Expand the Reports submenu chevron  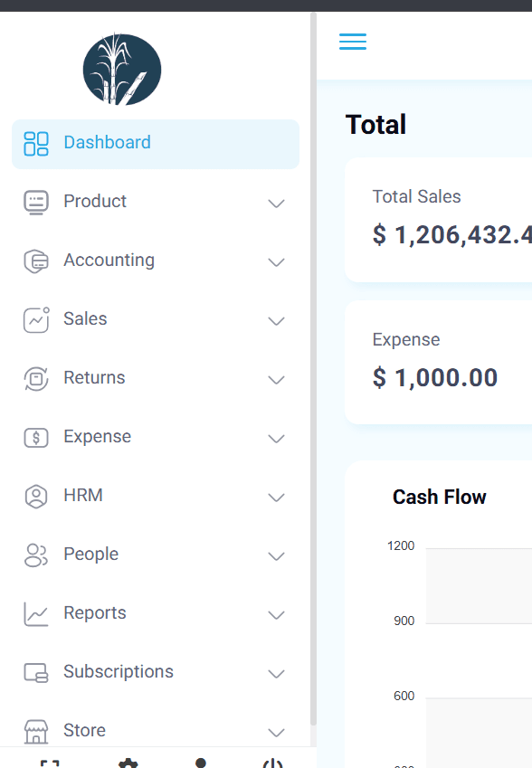[x=276, y=615]
